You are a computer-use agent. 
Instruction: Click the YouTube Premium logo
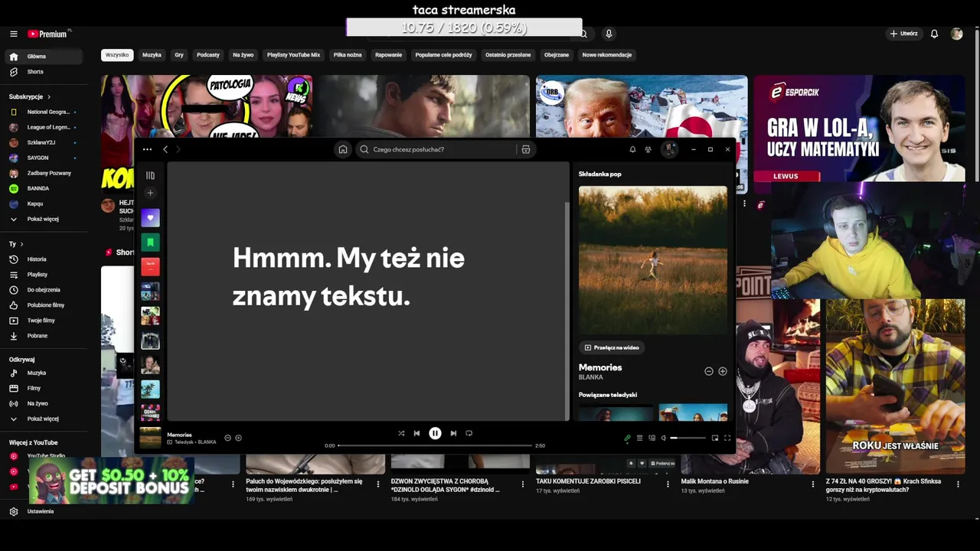coord(47,34)
